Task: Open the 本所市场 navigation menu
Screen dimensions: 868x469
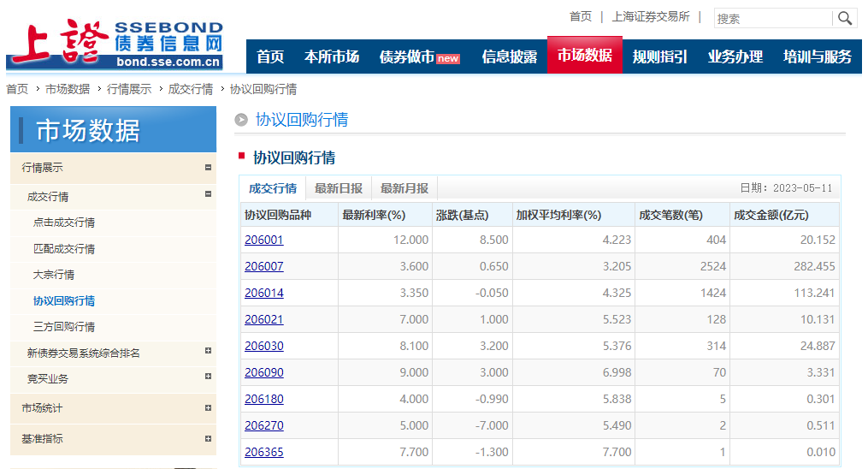Action: point(332,56)
